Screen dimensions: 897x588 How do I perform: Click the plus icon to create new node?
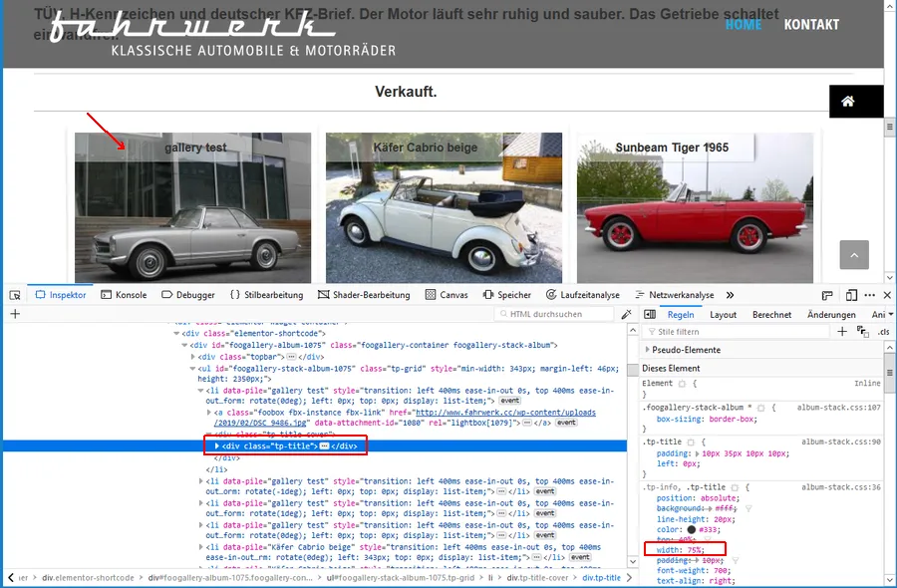pyautogui.click(x=15, y=314)
